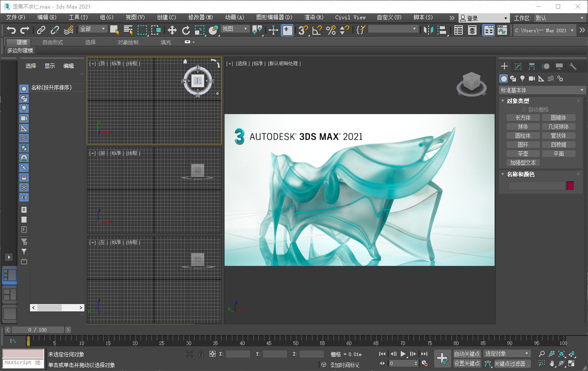Screen dimensions: 588x371
Task: Activate the Select and Rotate tool
Action: (186, 30)
